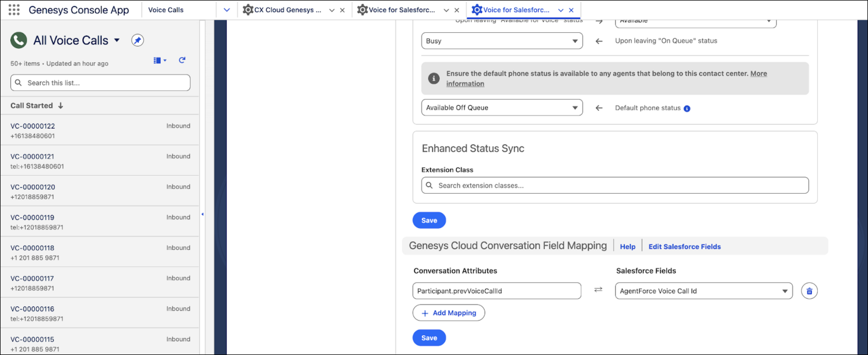Switch to the middle Voice for Salesforce tab

402,10
